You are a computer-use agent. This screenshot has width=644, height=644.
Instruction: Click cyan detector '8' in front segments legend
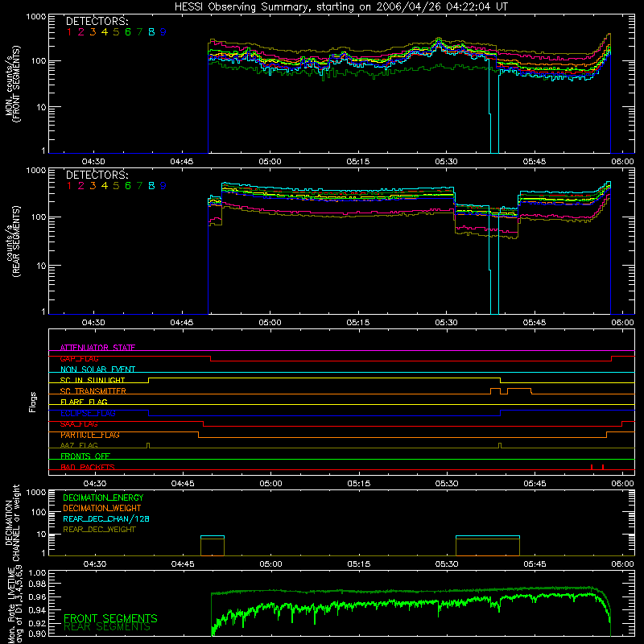click(x=151, y=32)
